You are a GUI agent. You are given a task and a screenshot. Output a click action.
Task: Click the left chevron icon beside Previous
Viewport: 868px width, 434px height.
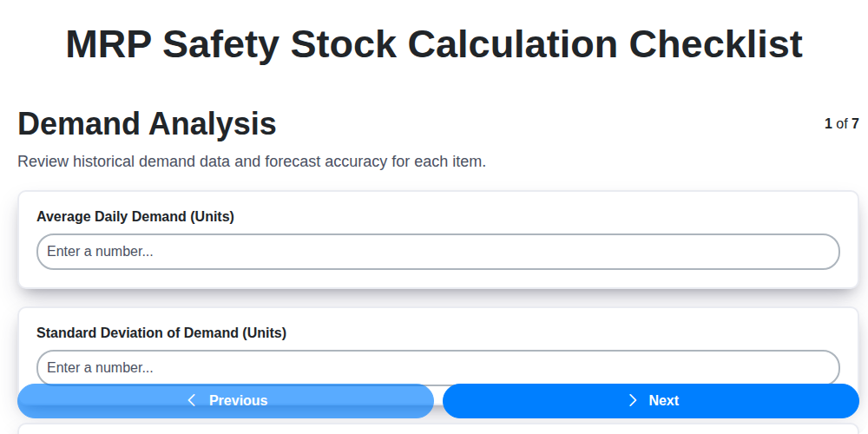(x=192, y=400)
